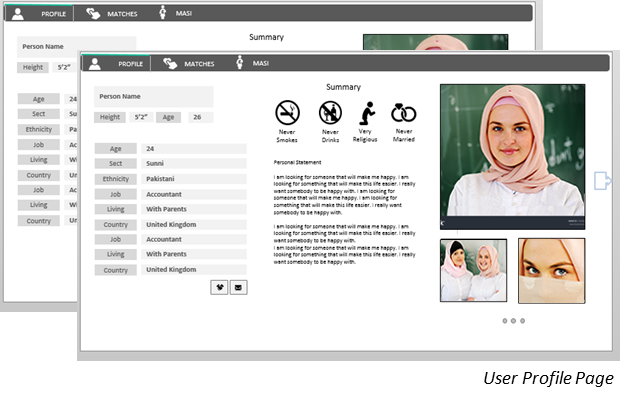Open the MASI tab in front window

[x=252, y=63]
